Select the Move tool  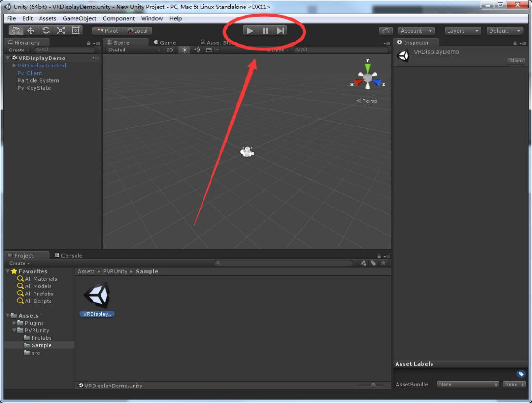pyautogui.click(x=31, y=31)
